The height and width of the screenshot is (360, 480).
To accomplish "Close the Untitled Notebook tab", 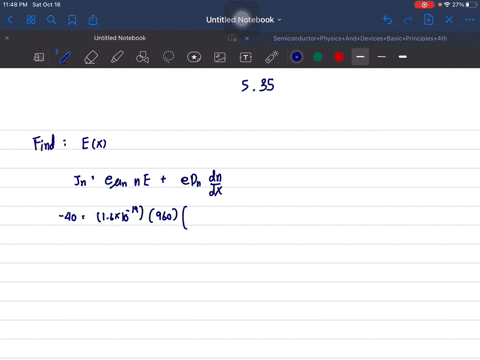I will tap(7, 38).
